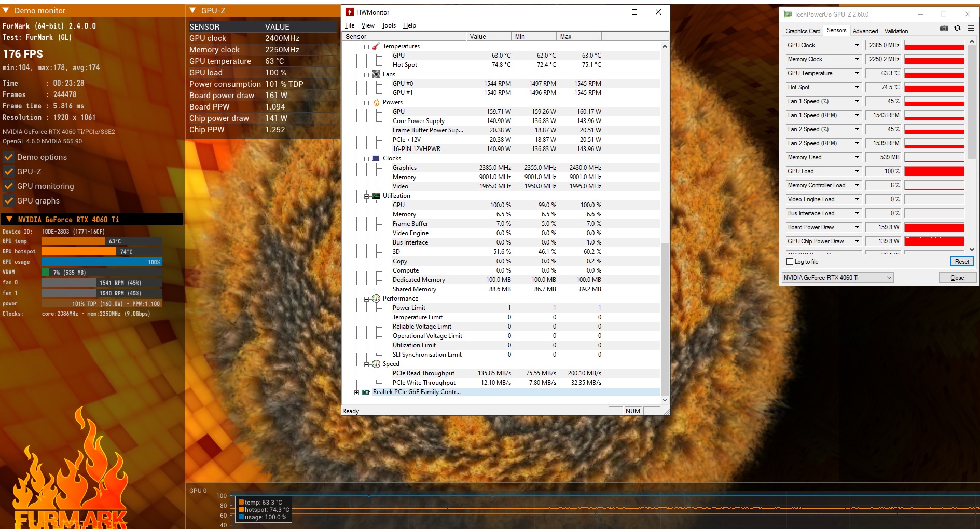Click the GPU Load red graph in GPU-Z
This screenshot has width=980, height=529.
coord(934,171)
